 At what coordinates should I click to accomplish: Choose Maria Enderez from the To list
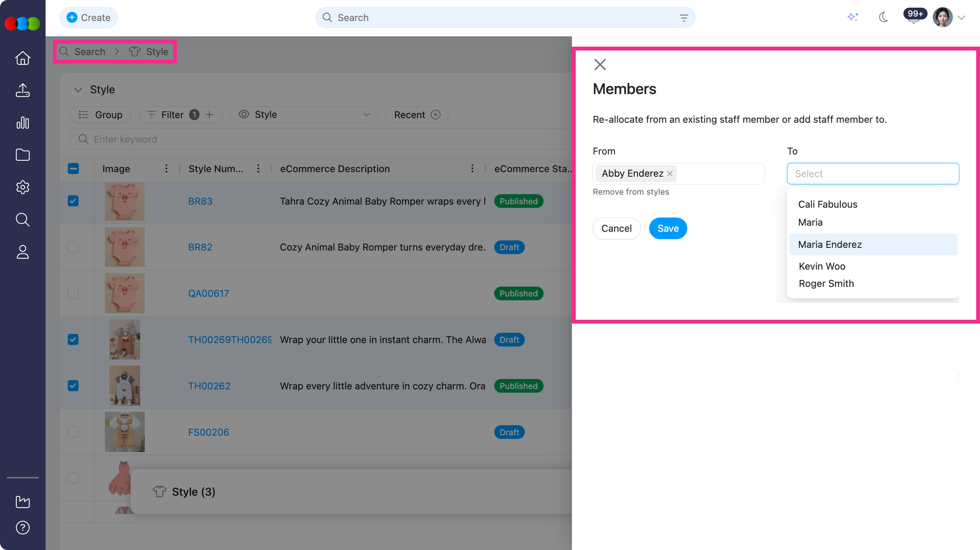(873, 244)
